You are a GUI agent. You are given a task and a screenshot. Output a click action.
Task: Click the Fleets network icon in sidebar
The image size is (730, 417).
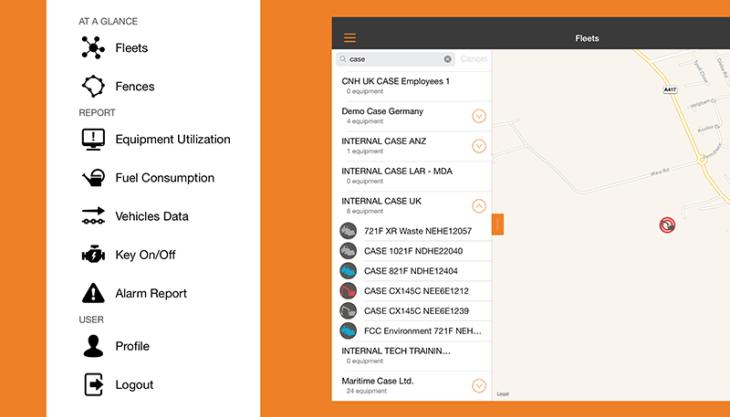[x=93, y=47]
